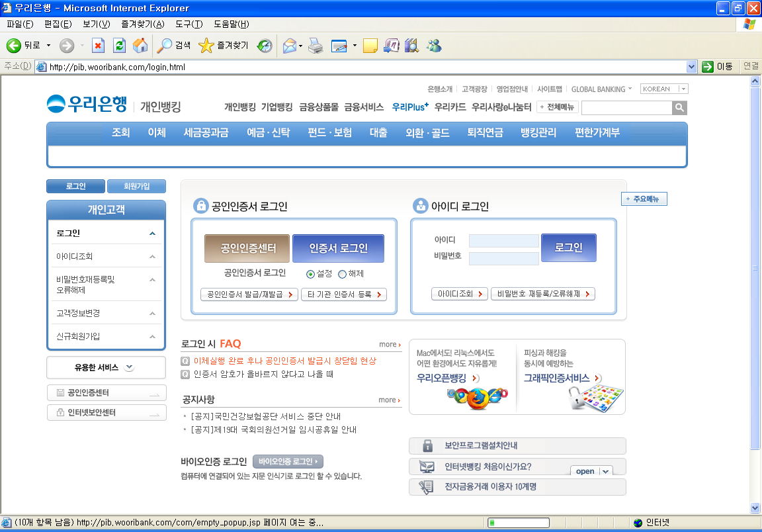
Task: Open the 전체메뉴 button
Action: tap(557, 107)
